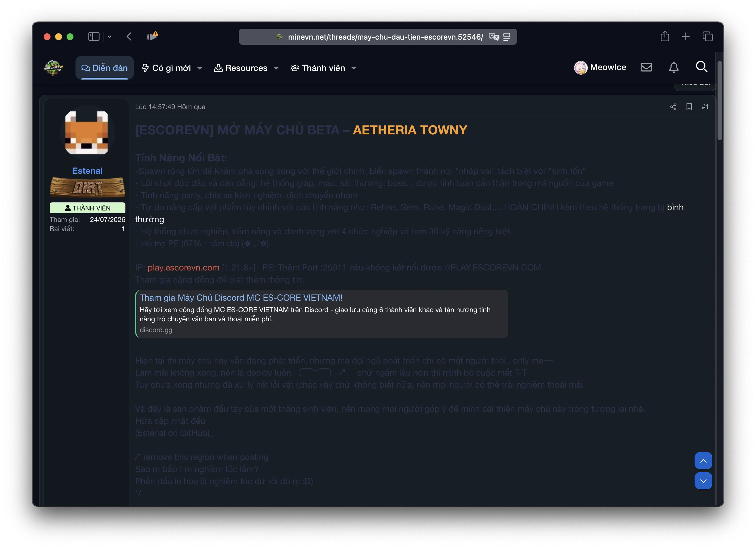Viewport: 756px width, 549px height.
Task: Go back with the Safari back arrow
Action: pos(129,36)
